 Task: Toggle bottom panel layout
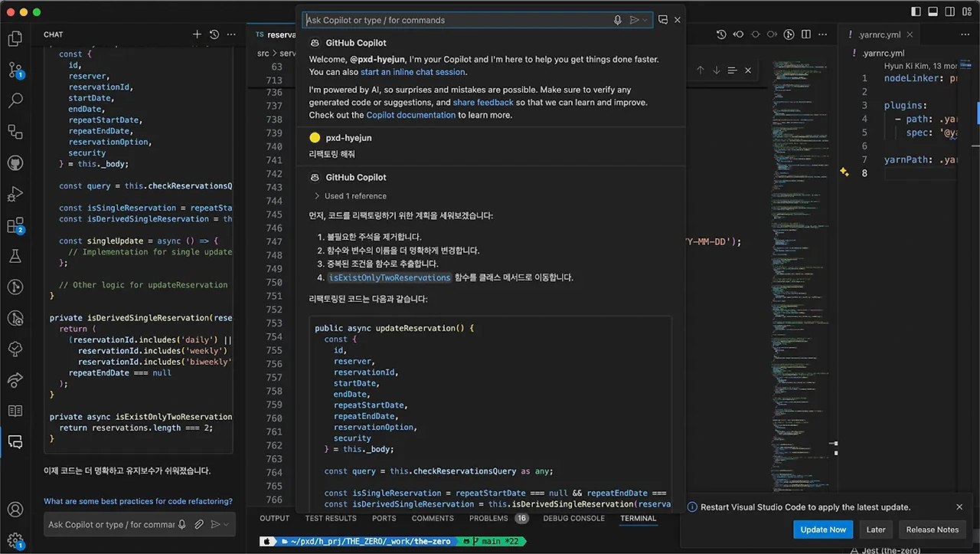(933, 11)
